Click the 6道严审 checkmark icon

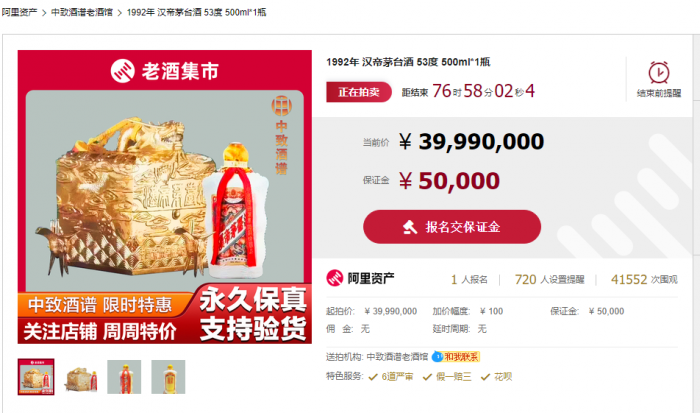[x=373, y=377]
